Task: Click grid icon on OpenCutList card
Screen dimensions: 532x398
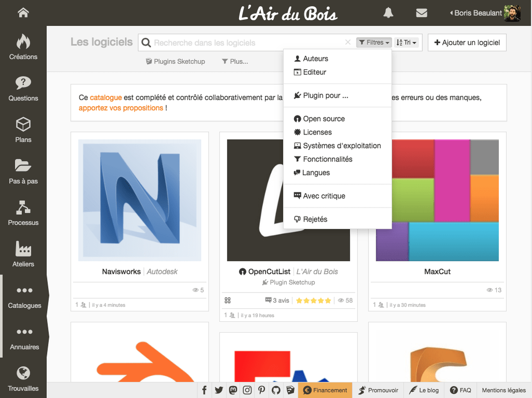Action: pos(228,300)
